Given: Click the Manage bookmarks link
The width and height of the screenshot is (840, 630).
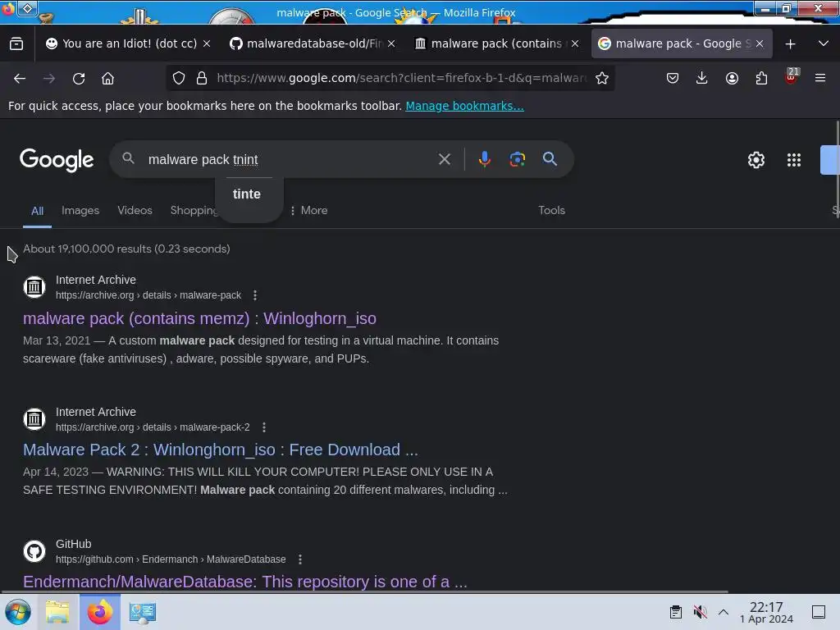Looking at the screenshot, I should coord(464,106).
